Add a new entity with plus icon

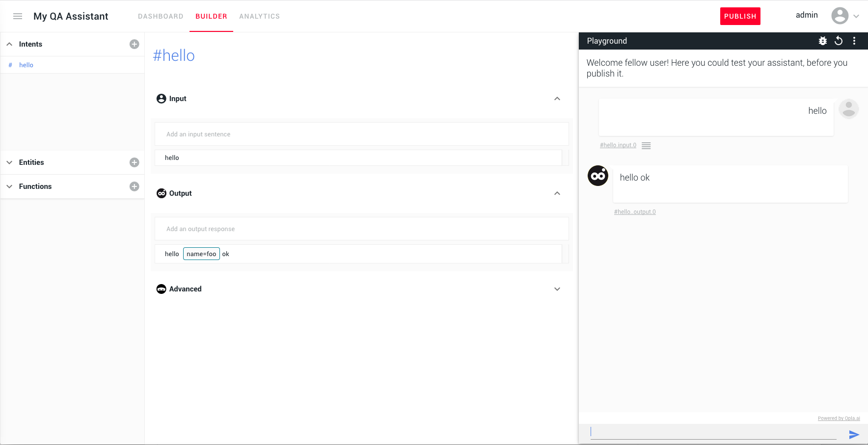click(134, 162)
